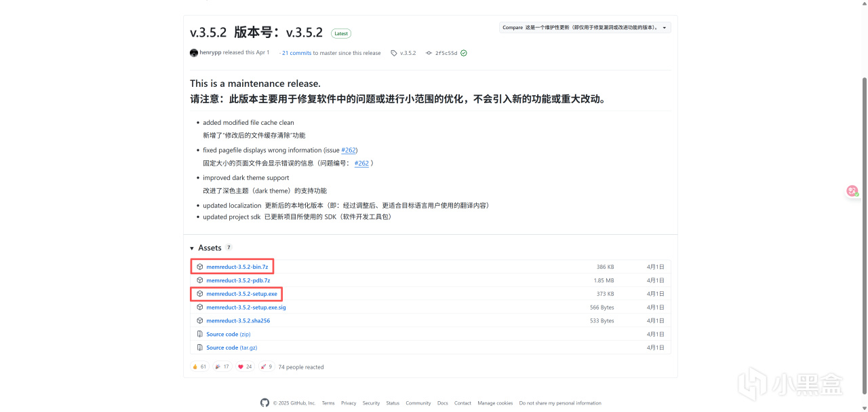Click the 566 Bytes size text
This screenshot has height=412, width=868.
click(x=602, y=307)
